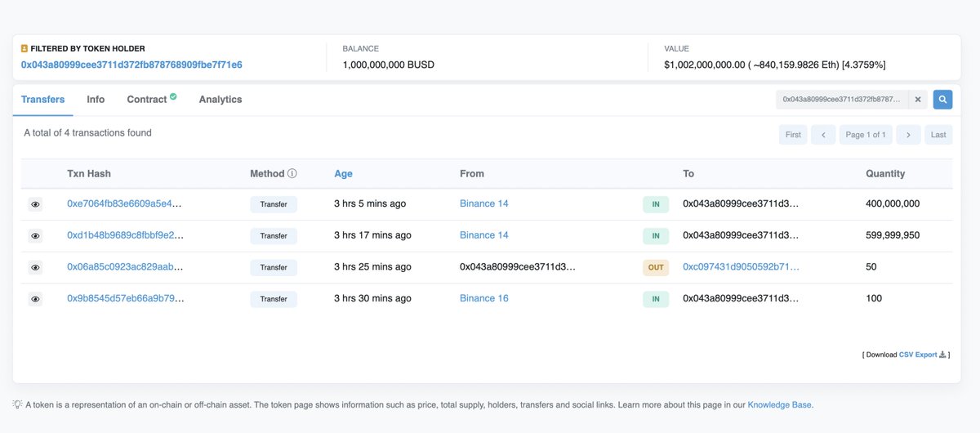
Task: Open the Info tab
Action: coord(96,99)
